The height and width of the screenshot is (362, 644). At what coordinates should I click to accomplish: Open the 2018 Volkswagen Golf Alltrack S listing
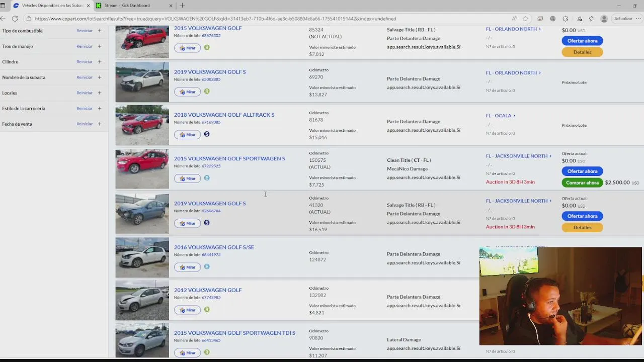tap(224, 115)
